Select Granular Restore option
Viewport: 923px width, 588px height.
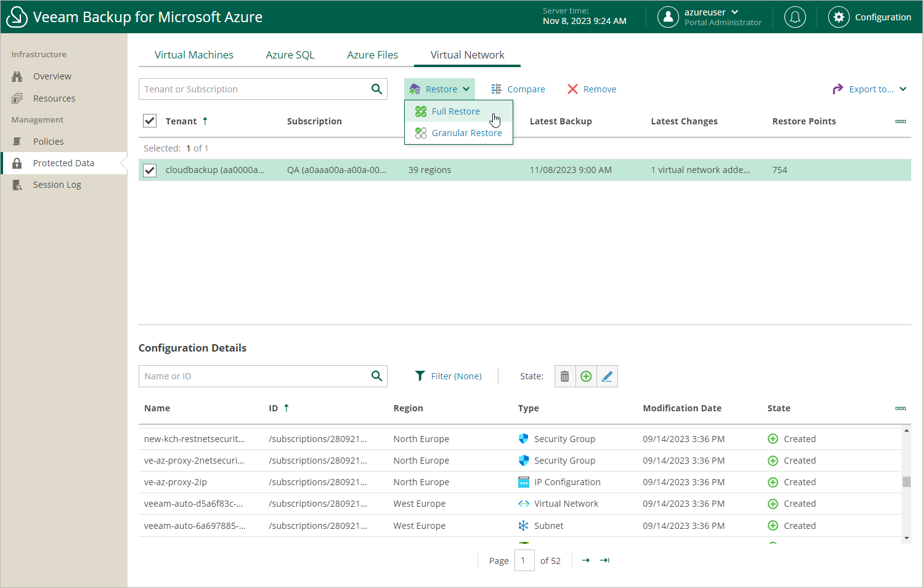[458, 133]
